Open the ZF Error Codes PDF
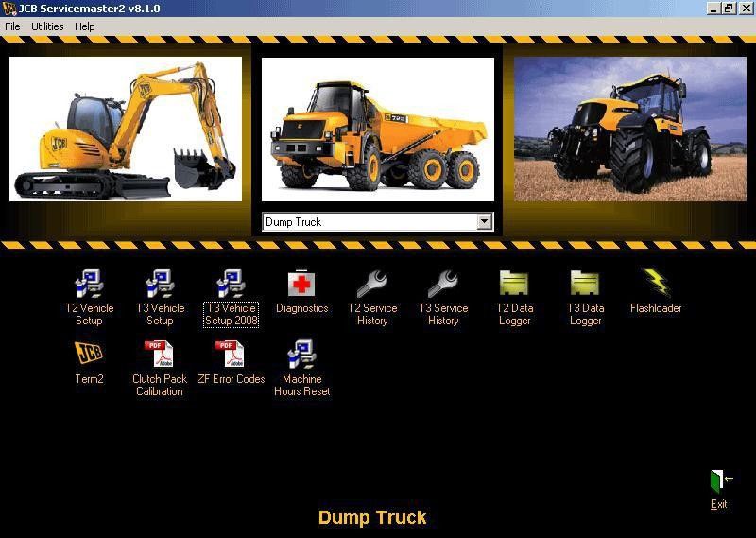 pyautogui.click(x=231, y=355)
